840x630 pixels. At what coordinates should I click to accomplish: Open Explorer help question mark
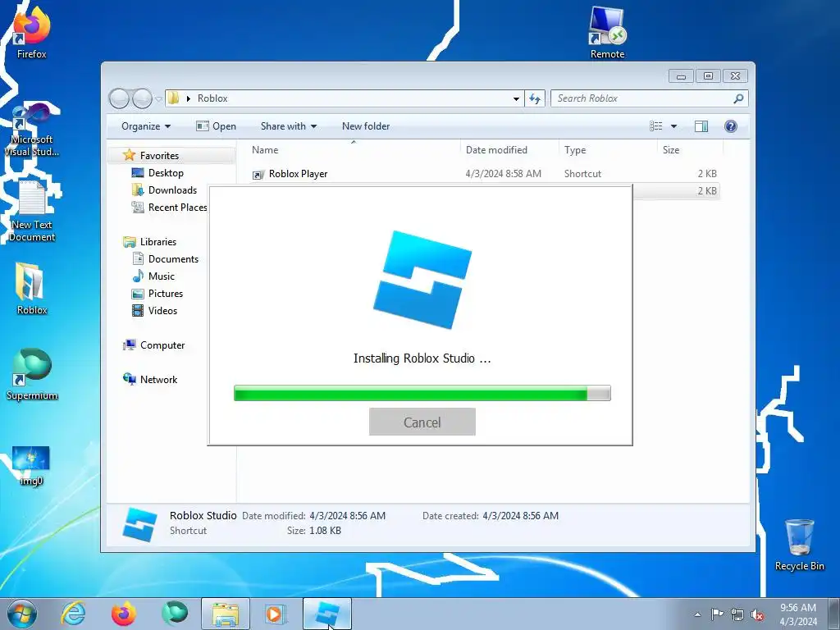(x=731, y=126)
